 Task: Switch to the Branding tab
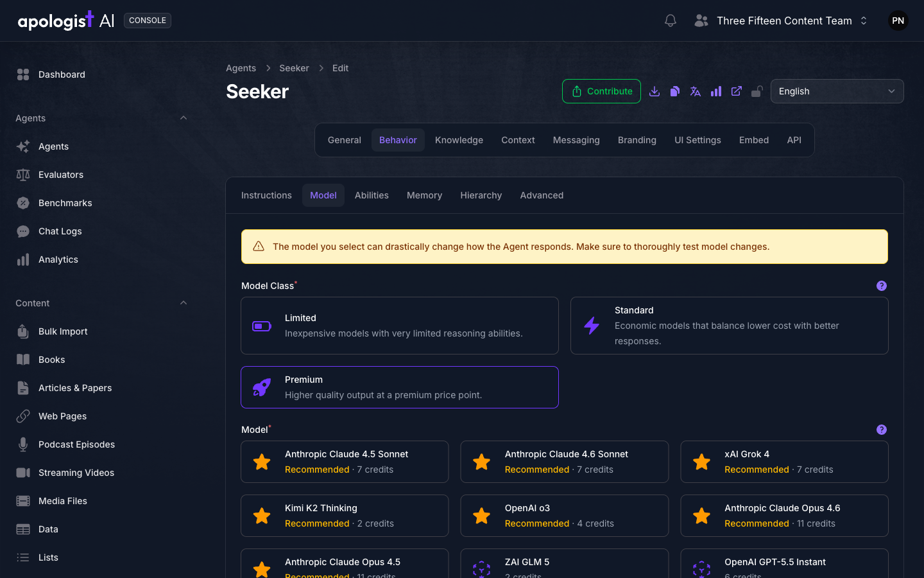[637, 140]
